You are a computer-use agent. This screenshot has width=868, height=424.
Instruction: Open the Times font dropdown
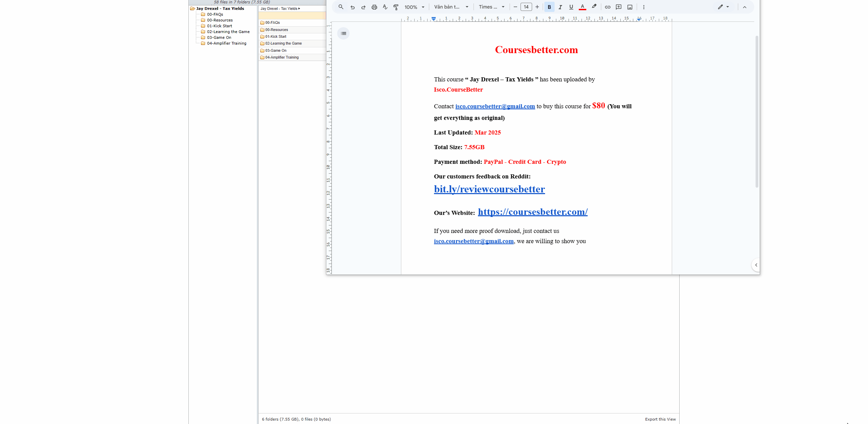(x=492, y=7)
